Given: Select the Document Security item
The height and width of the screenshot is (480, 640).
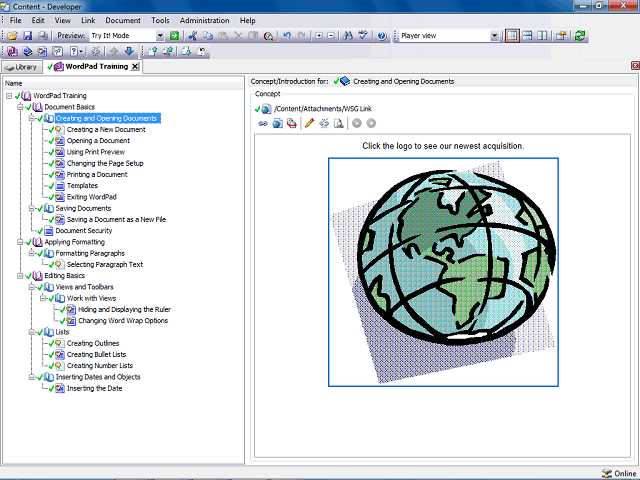Looking at the screenshot, I should (84, 231).
